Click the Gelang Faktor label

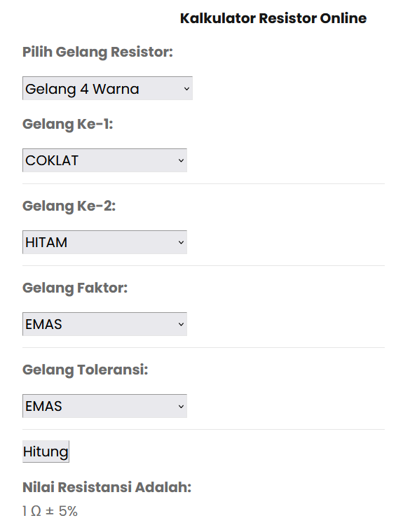click(x=75, y=288)
